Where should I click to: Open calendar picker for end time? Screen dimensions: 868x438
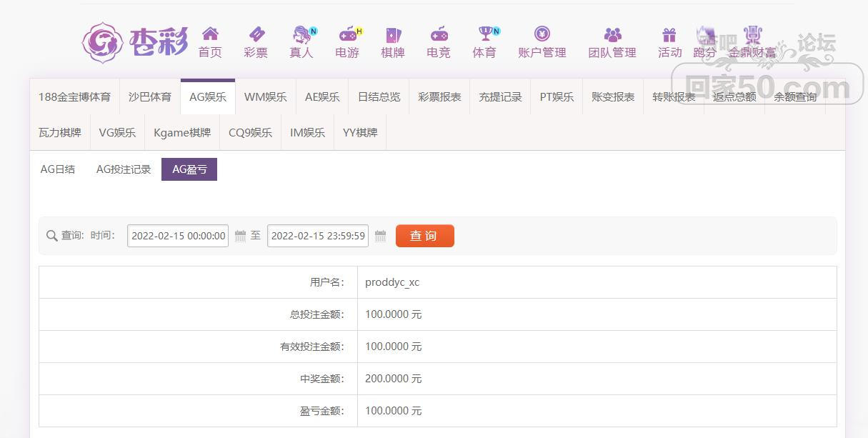click(x=381, y=236)
